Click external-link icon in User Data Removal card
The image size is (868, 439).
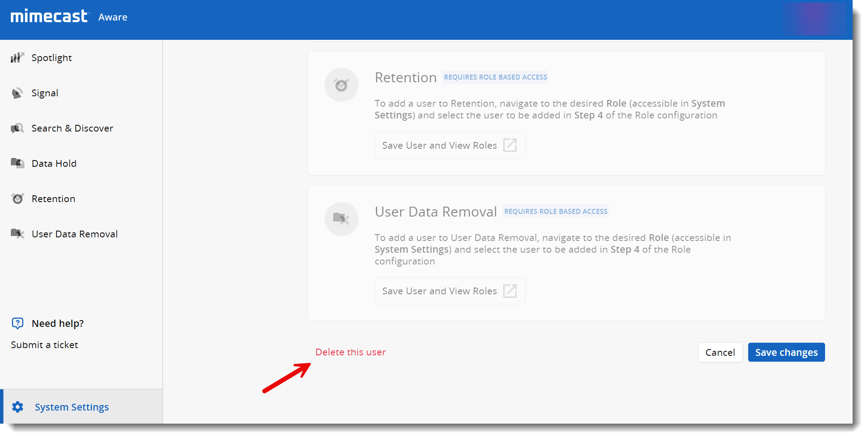pyautogui.click(x=510, y=291)
